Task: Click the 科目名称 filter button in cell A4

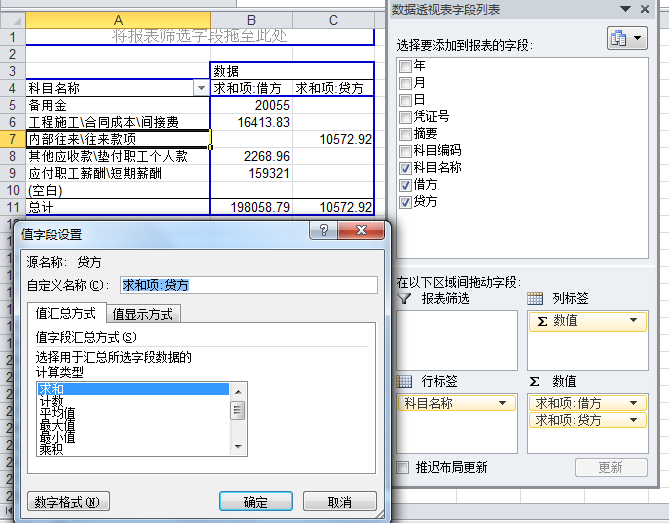Action: pos(201,88)
